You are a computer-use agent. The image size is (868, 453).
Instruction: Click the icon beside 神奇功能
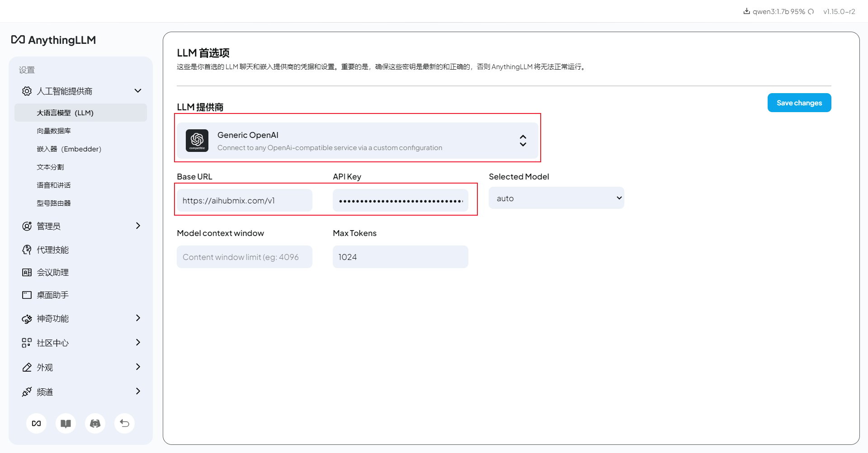(27, 319)
